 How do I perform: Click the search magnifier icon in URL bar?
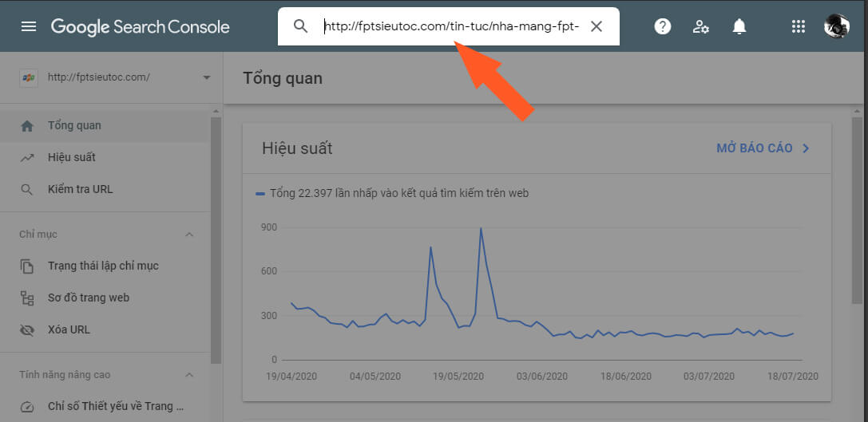click(x=300, y=26)
